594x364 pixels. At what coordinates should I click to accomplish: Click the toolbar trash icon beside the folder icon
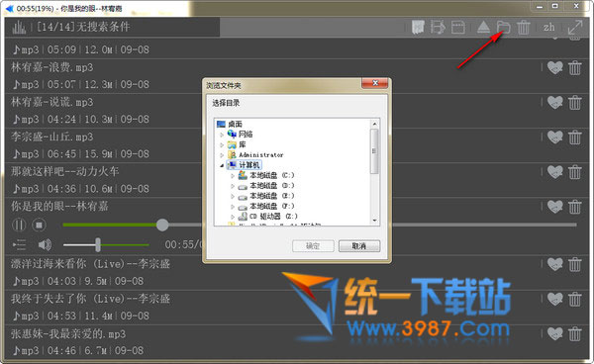click(x=524, y=28)
